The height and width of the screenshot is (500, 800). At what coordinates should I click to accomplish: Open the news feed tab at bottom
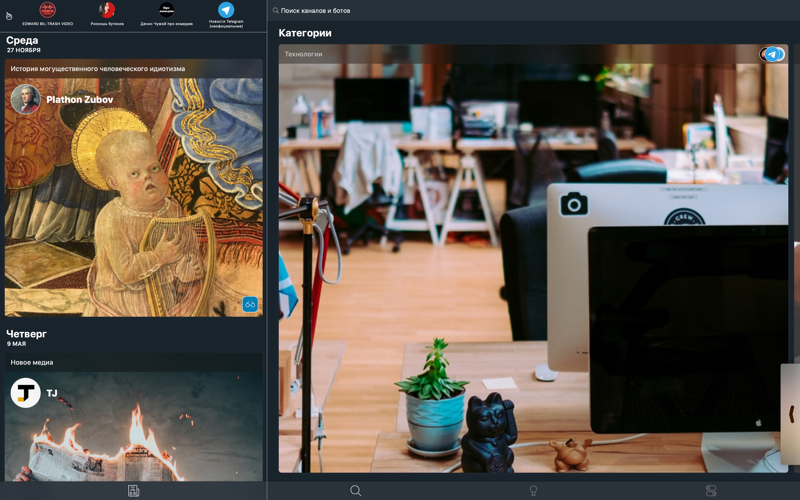(x=133, y=490)
